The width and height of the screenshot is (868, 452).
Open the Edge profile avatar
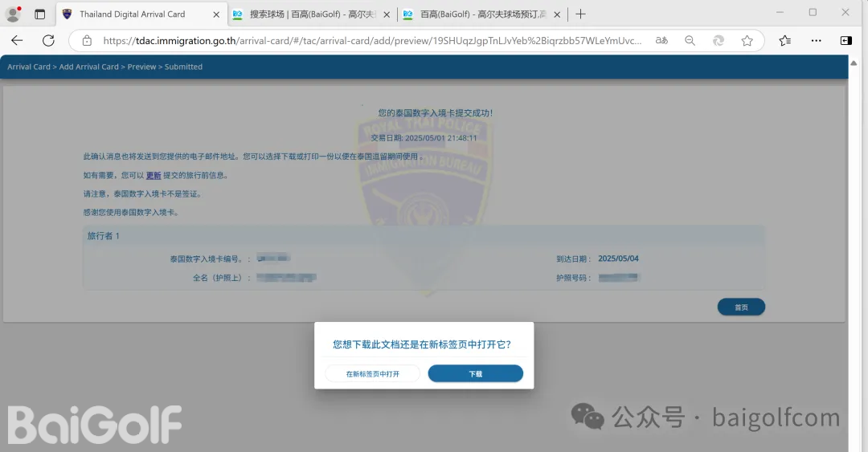click(13, 14)
